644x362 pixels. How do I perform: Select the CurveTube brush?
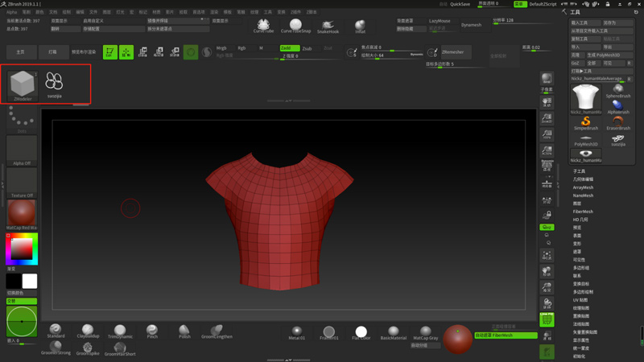pos(263,26)
